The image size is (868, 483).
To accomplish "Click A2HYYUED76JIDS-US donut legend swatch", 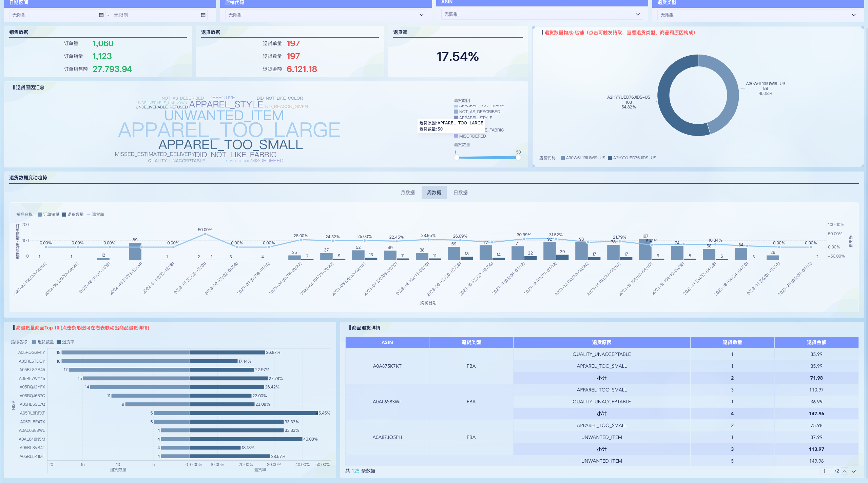I will coord(610,158).
